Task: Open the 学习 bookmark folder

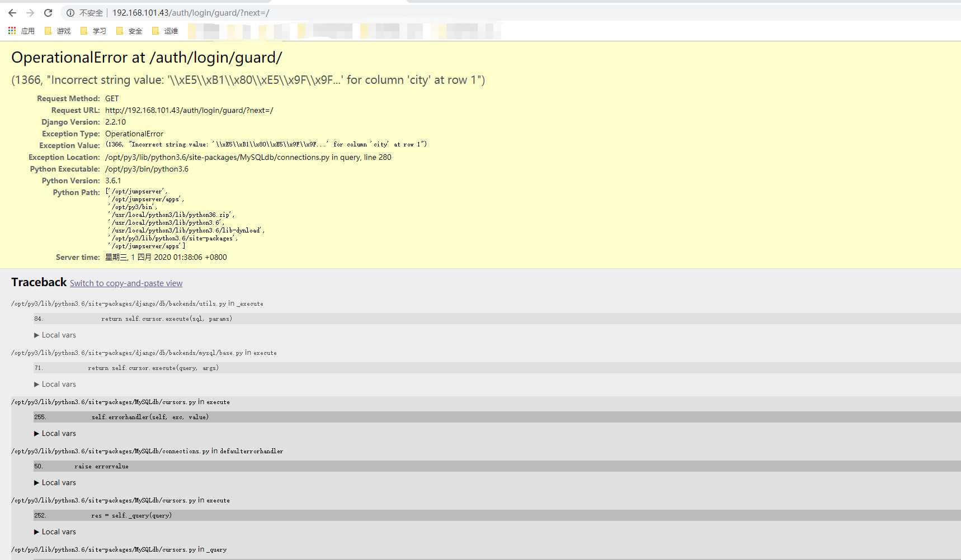Action: [93, 31]
